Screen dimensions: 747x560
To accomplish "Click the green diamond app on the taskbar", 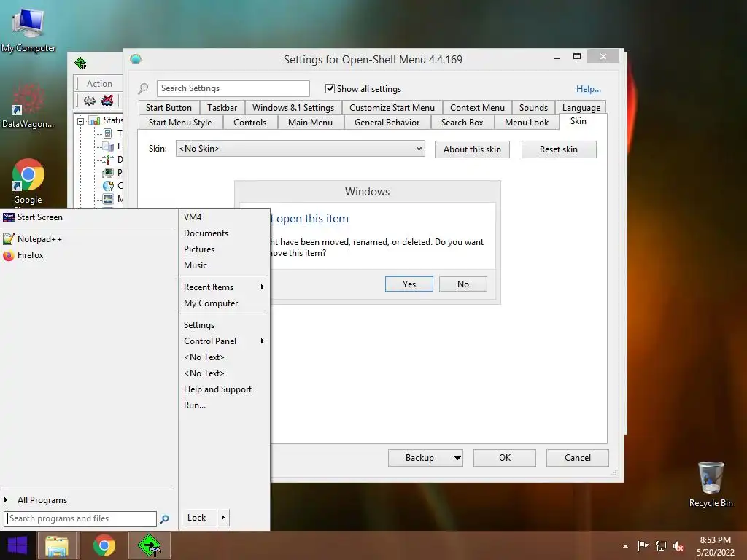I will click(x=150, y=545).
